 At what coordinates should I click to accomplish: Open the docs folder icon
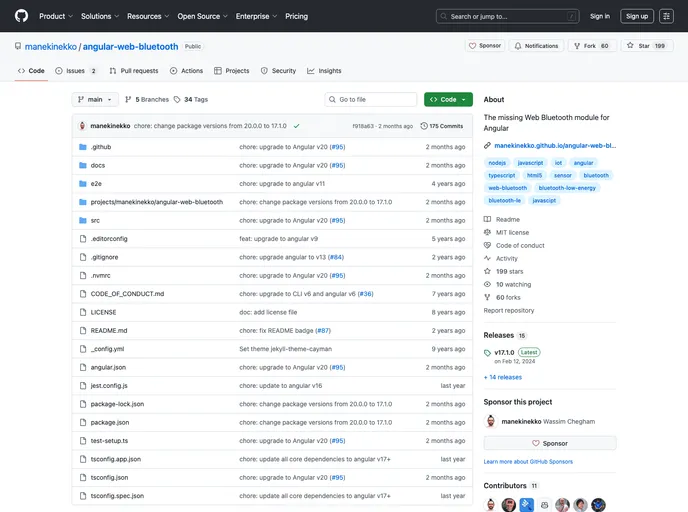coord(82,165)
